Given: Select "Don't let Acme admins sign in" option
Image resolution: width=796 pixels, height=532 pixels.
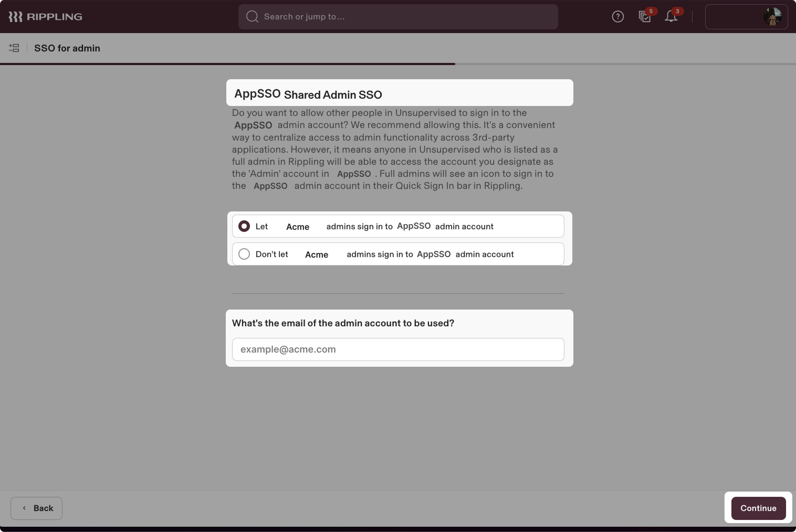Looking at the screenshot, I should click(244, 254).
